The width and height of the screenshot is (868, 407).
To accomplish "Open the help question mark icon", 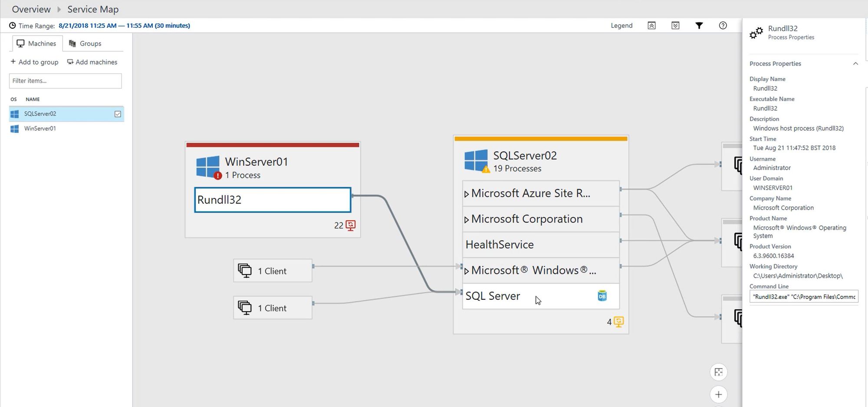I will [723, 26].
